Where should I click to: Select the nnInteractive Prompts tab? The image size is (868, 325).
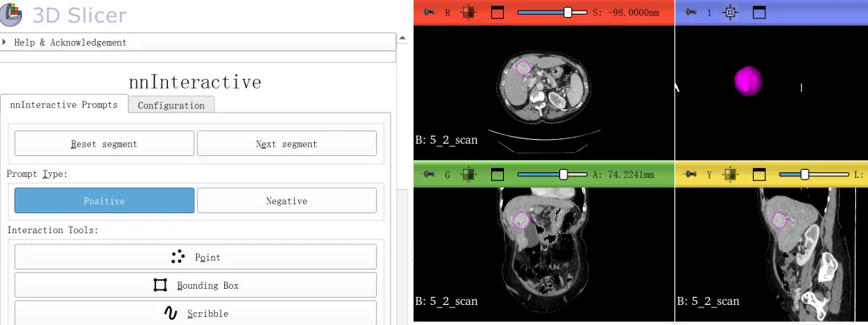point(63,104)
